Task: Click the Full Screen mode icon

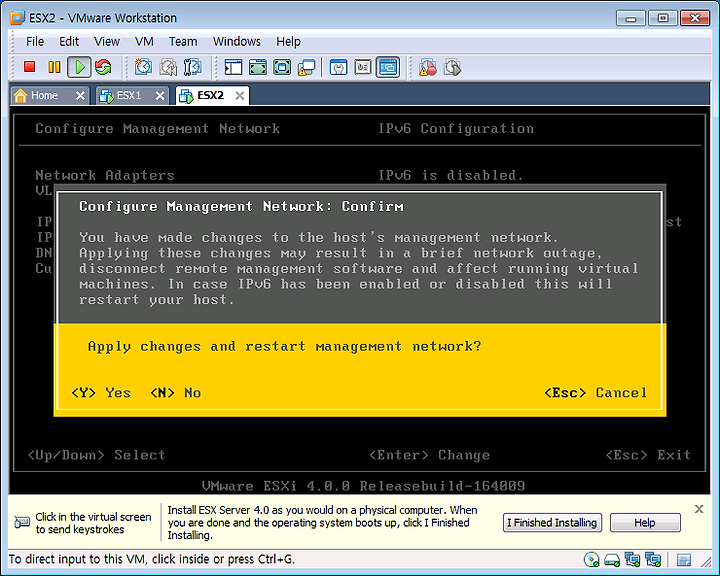Action: (282, 68)
